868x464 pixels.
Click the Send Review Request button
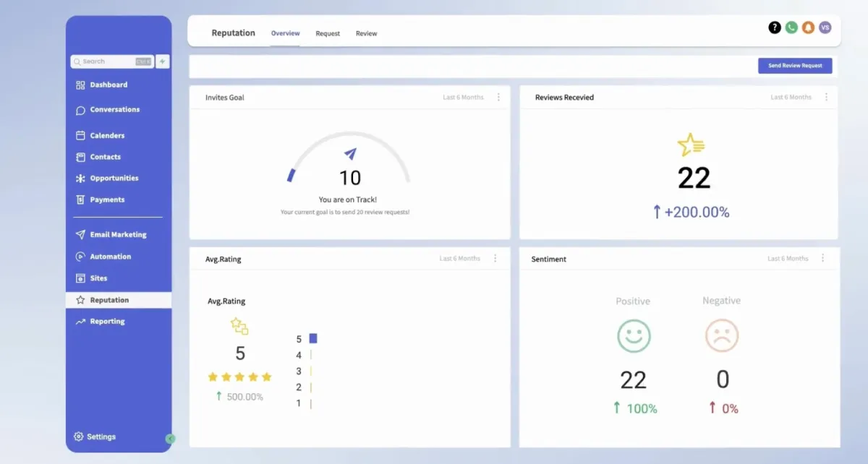pyautogui.click(x=795, y=66)
